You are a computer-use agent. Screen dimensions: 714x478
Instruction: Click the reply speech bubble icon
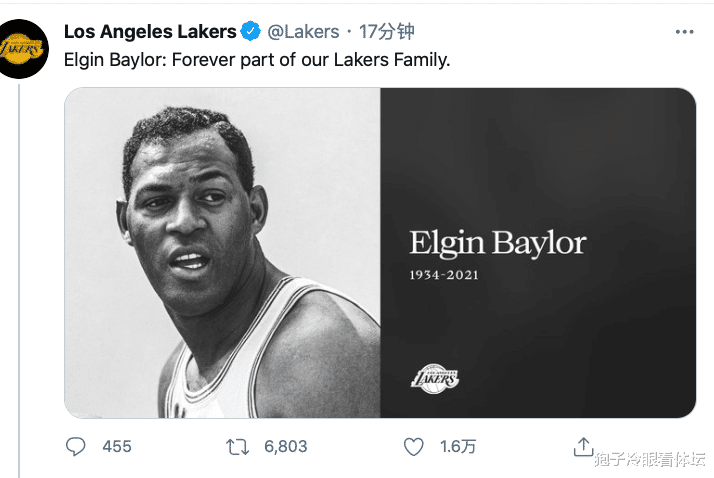point(76,446)
